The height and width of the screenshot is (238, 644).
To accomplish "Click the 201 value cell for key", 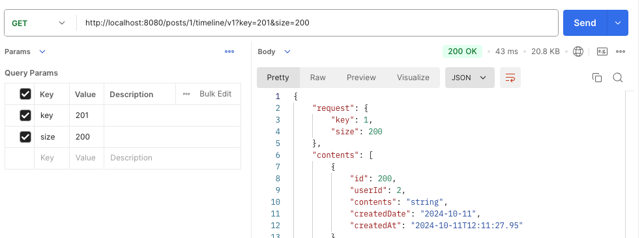I will 86,115.
